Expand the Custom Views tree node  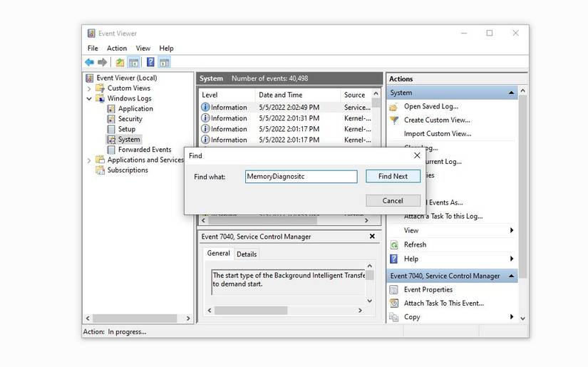89,88
